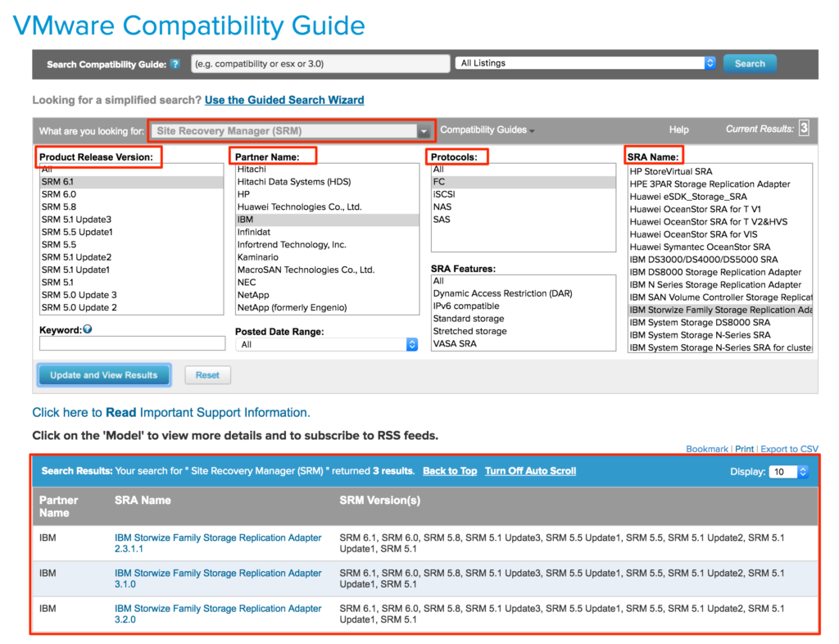Select VASA SRA feature
The image size is (839, 644).
(524, 344)
